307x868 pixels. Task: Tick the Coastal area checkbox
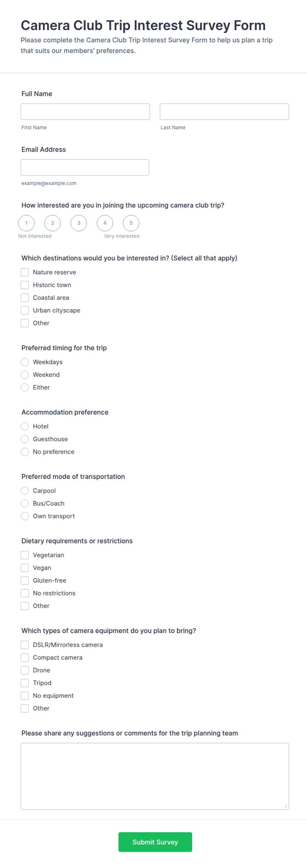[x=24, y=297]
